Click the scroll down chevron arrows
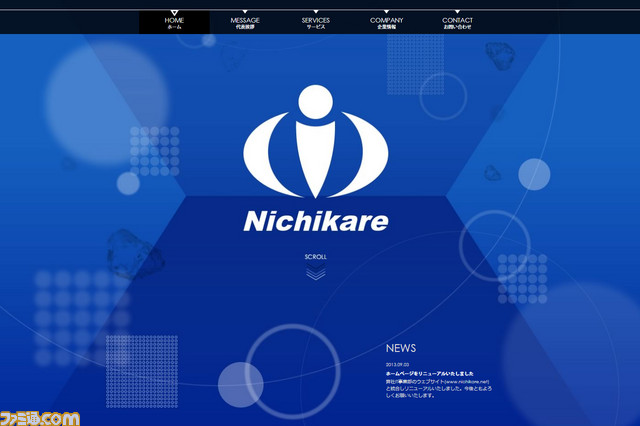 [316, 273]
